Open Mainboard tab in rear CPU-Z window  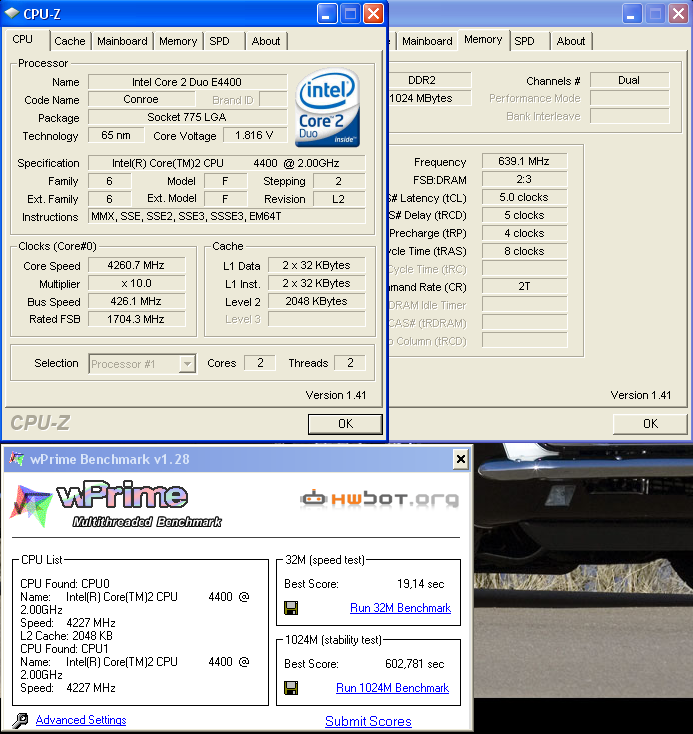click(x=427, y=41)
